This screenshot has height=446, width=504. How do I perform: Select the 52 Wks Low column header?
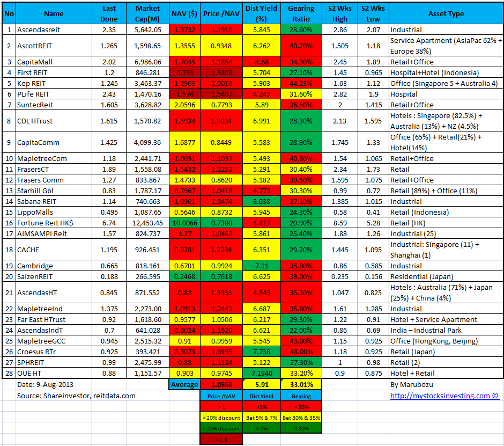(373, 13)
